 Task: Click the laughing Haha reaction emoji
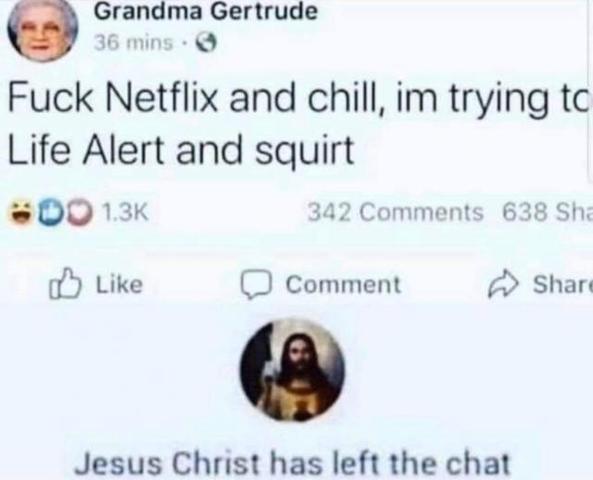[21, 213]
